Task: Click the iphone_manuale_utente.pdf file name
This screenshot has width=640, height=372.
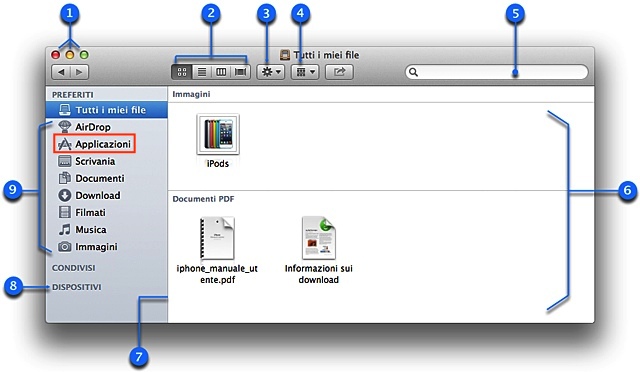Action: [x=217, y=274]
